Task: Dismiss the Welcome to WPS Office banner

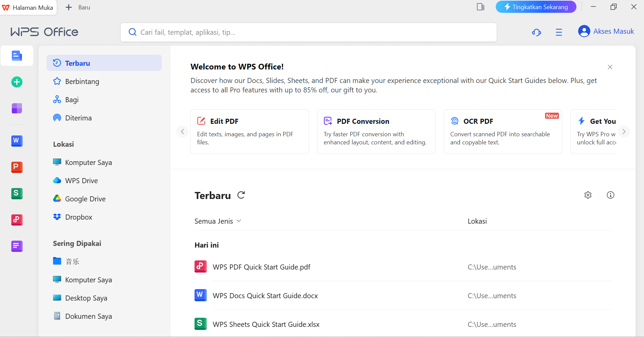Action: 610,67
